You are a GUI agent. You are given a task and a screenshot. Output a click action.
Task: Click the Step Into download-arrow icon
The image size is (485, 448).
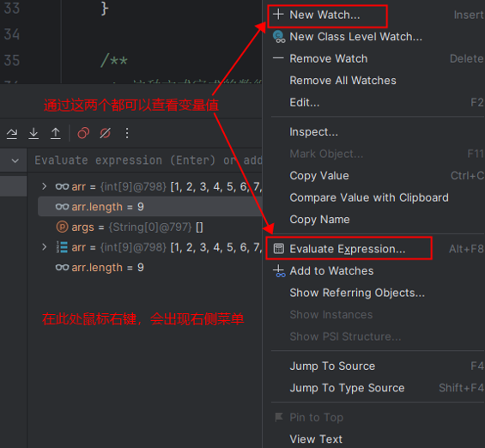pyautogui.click(x=33, y=134)
